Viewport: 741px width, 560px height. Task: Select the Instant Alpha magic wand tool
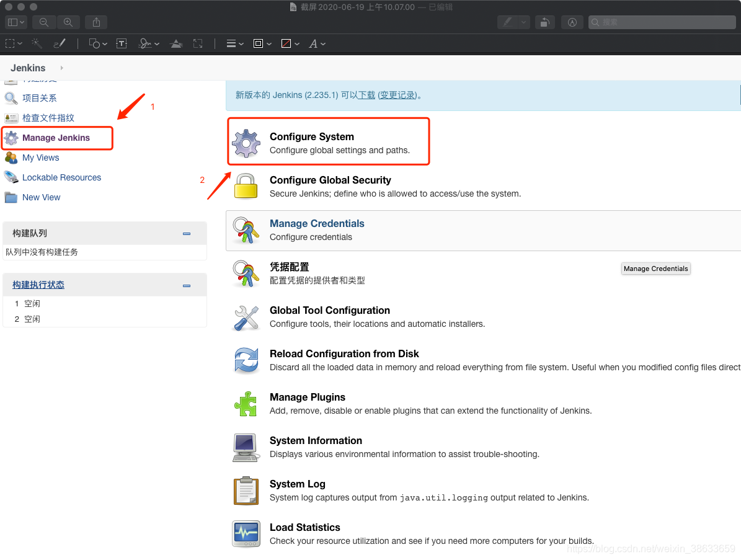37,43
